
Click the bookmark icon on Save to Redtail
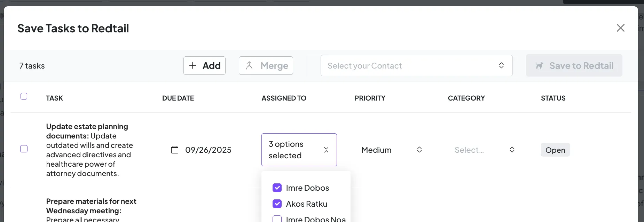pyautogui.click(x=540, y=65)
